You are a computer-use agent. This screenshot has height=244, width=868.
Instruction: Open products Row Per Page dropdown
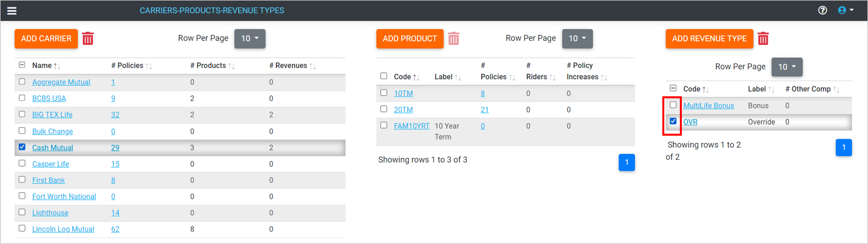(577, 39)
